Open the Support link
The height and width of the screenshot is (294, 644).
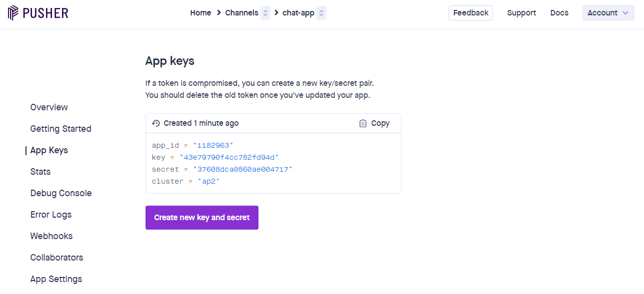tap(521, 13)
